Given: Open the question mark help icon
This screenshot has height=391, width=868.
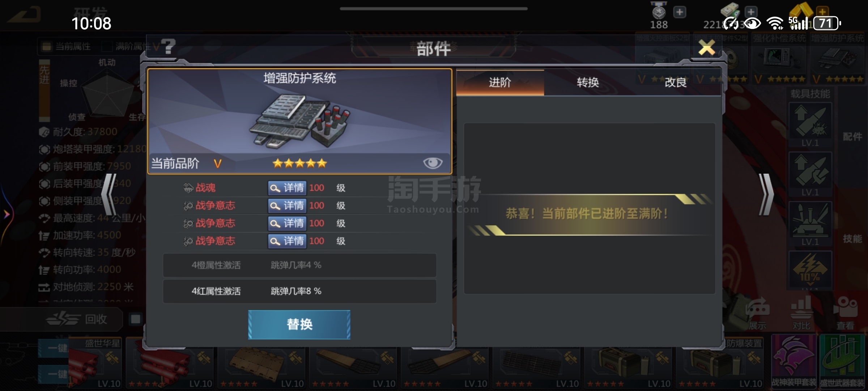Looking at the screenshot, I should [168, 47].
